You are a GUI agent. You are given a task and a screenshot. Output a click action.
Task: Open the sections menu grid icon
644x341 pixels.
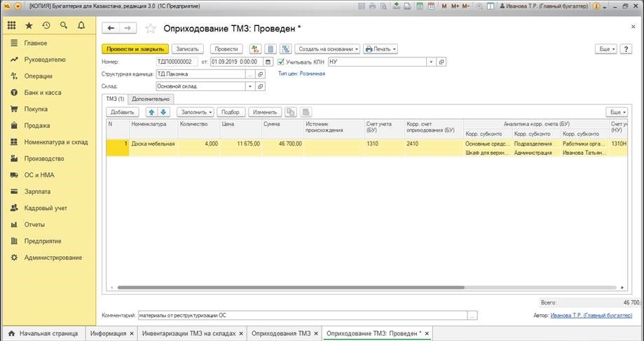[11, 25]
